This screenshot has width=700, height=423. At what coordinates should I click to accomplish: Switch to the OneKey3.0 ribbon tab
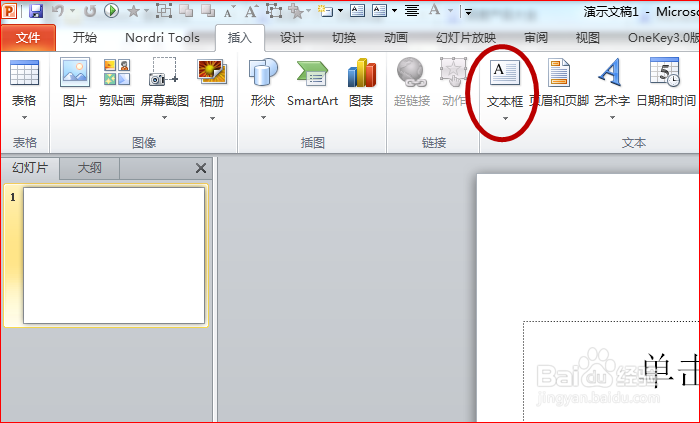pos(663,38)
